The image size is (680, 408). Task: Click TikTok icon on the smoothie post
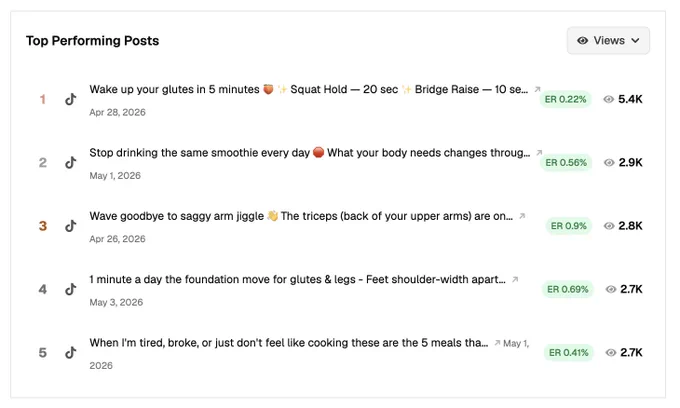click(71, 162)
